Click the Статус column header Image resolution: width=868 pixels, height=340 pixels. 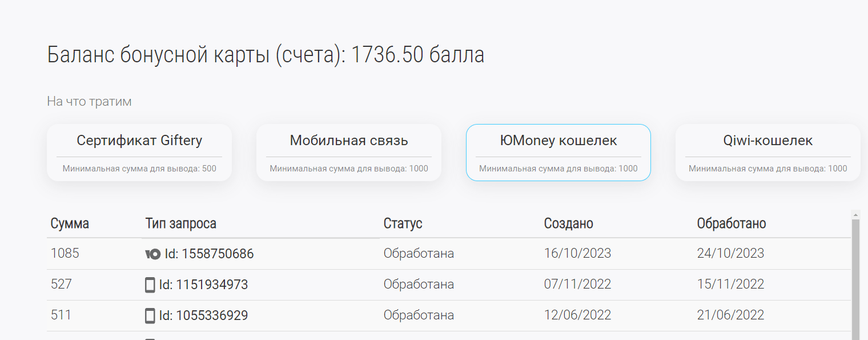(x=403, y=223)
